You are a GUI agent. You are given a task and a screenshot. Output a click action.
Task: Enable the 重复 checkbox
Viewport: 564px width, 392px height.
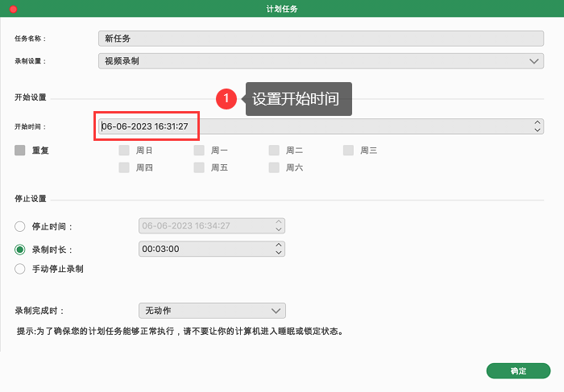tap(20, 151)
